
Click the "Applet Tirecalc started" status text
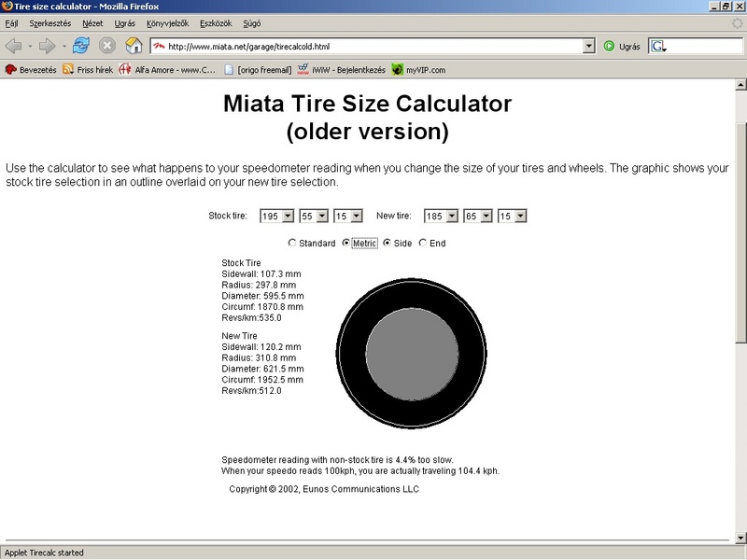pyautogui.click(x=44, y=553)
